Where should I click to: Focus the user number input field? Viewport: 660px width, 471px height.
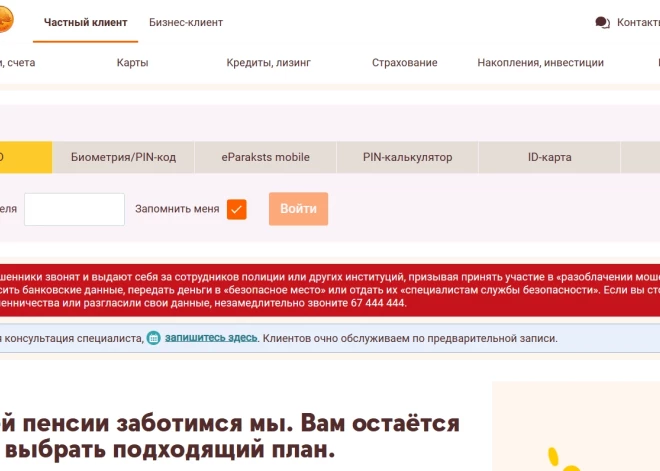(x=74, y=209)
